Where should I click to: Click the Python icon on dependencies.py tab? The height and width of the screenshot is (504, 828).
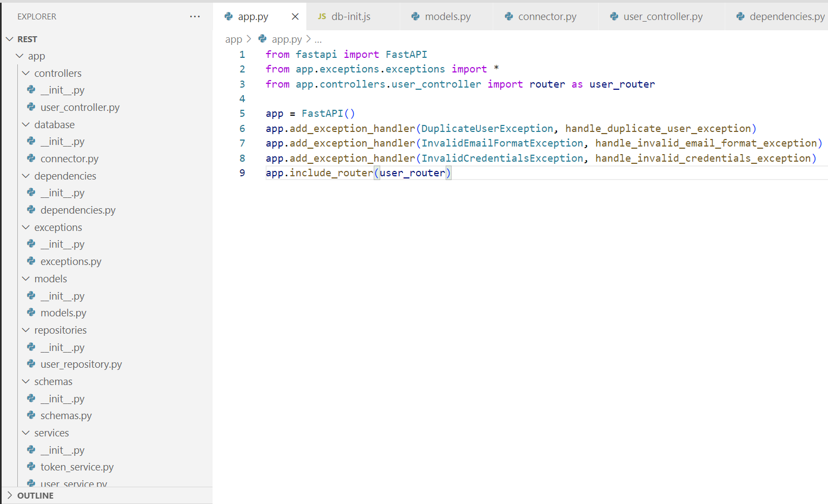click(740, 17)
